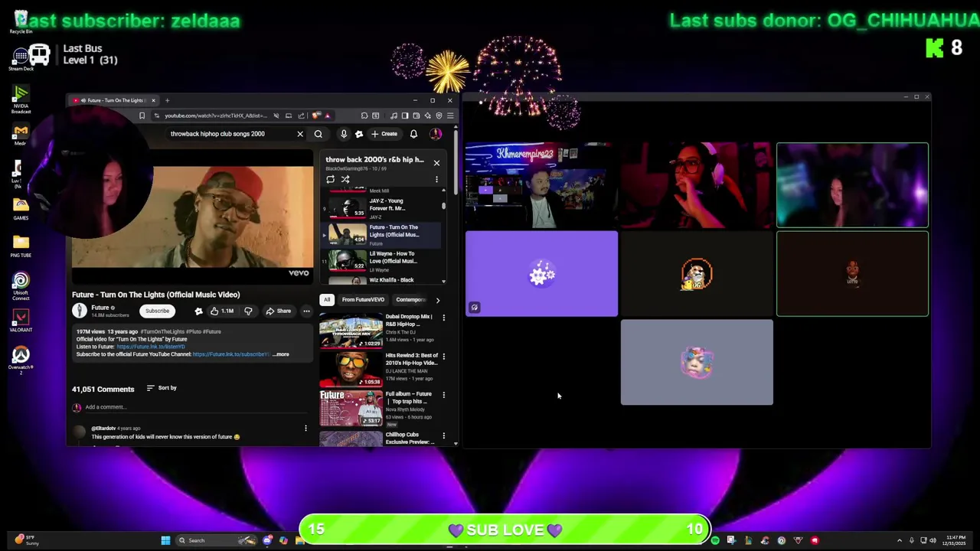Viewport: 980px width, 551px height.
Task: Show more filter chips with the right chevron
Action: [x=437, y=300]
